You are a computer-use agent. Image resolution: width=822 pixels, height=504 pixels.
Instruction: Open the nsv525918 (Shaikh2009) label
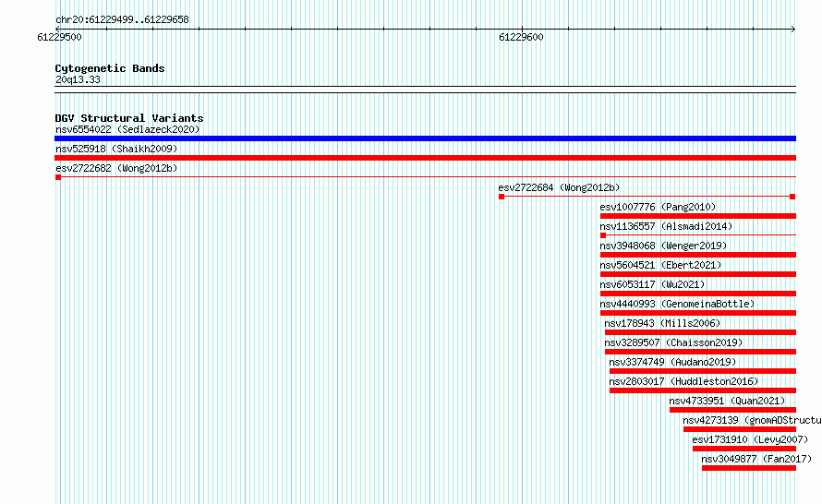pyautogui.click(x=116, y=149)
